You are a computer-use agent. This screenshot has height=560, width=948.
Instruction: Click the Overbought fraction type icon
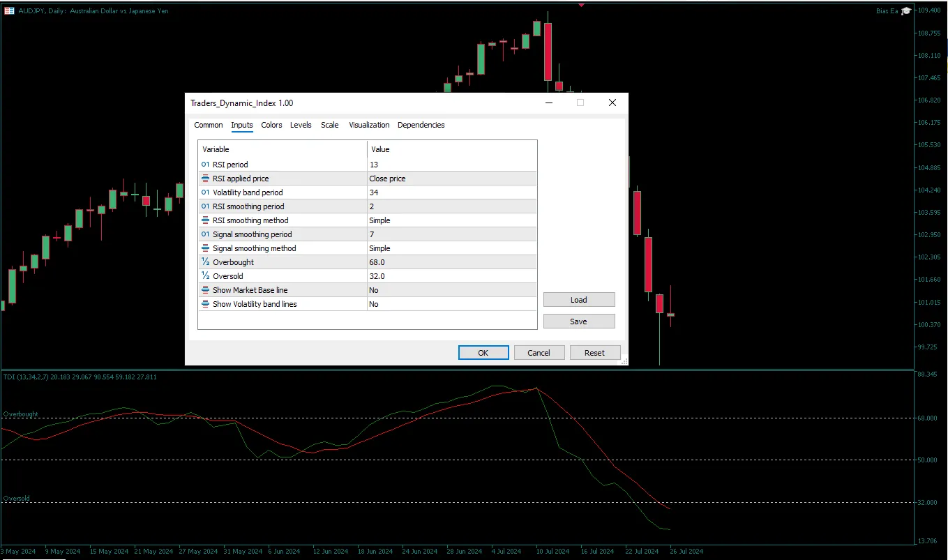click(x=205, y=262)
